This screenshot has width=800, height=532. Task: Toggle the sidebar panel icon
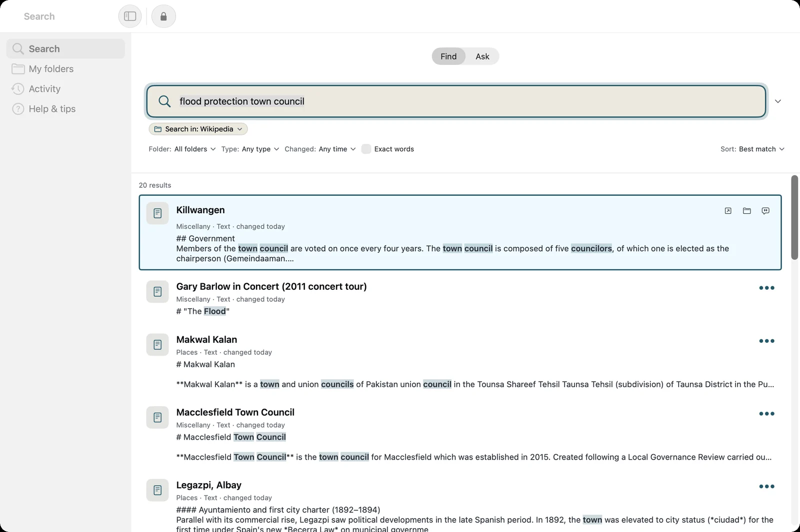tap(130, 16)
